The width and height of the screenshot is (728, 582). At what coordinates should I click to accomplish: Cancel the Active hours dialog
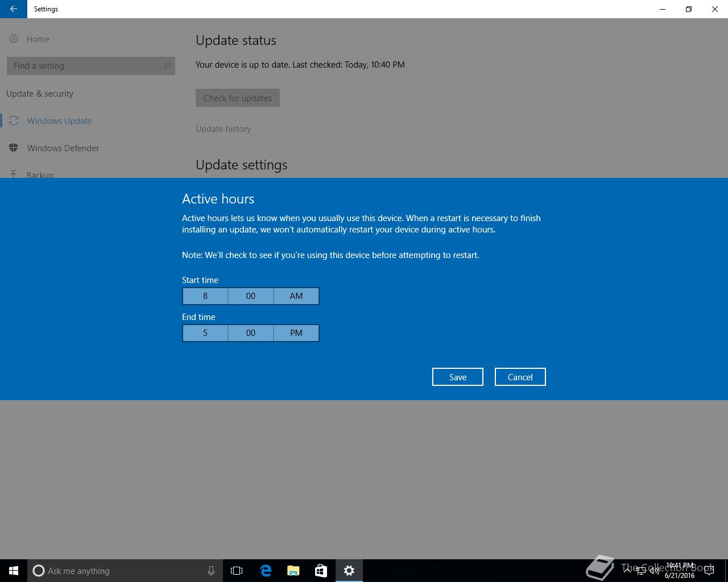point(520,377)
